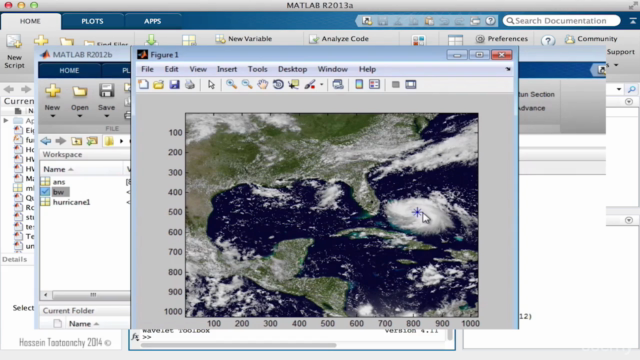Go back with R2012b folder back arrow
Screen dimensions: 640x360
coord(46,141)
